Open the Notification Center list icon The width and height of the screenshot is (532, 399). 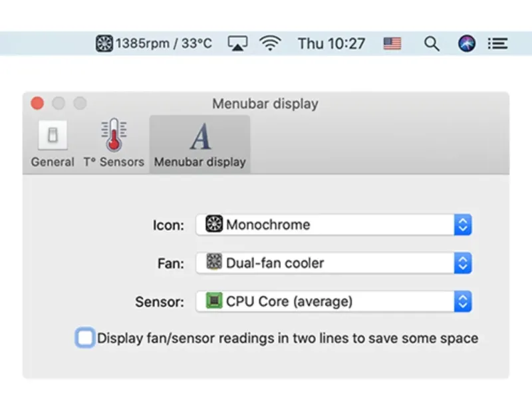(497, 44)
